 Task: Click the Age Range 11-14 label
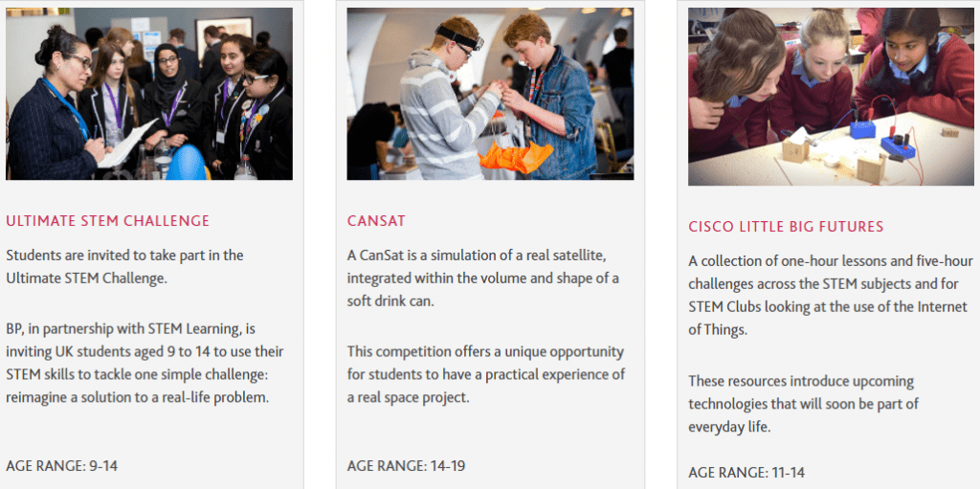pyautogui.click(x=746, y=472)
